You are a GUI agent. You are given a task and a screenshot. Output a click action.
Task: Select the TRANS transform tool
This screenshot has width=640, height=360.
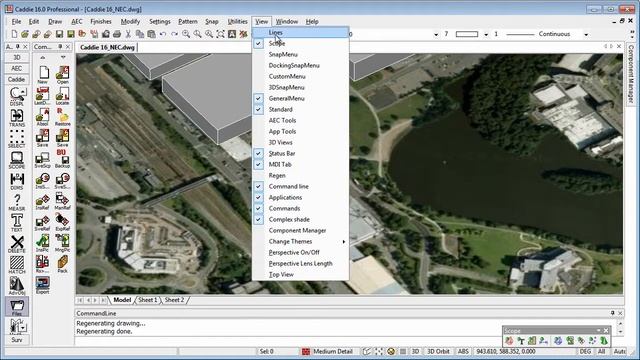[x=17, y=118]
